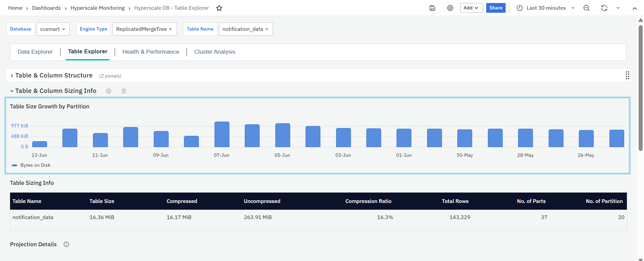
Task: Delete Table & Column Sizing Info row
Action: point(124,91)
